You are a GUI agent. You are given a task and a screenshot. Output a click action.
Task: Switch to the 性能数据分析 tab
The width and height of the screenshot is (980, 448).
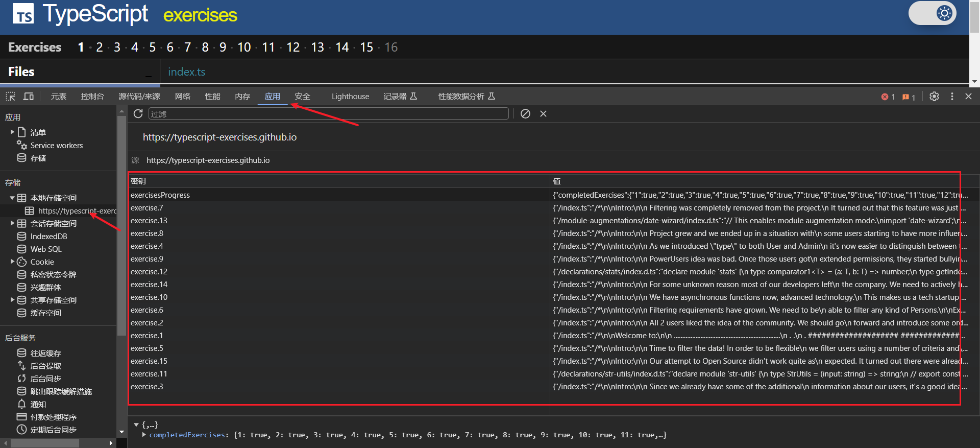click(467, 97)
